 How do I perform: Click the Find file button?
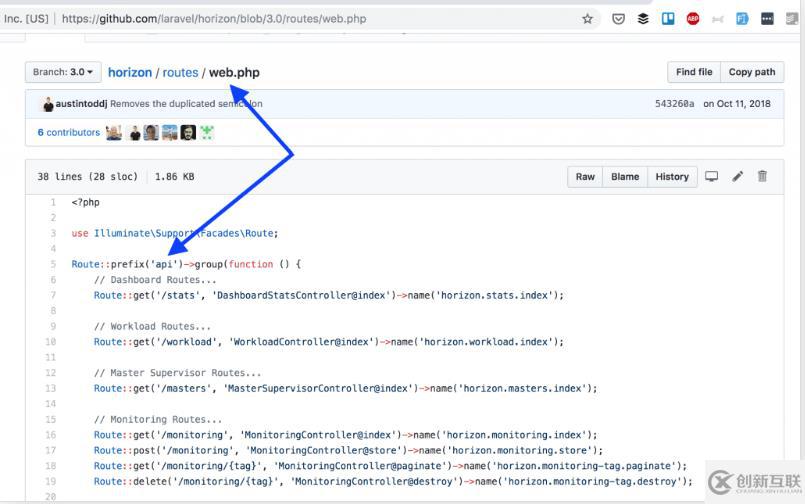[694, 72]
